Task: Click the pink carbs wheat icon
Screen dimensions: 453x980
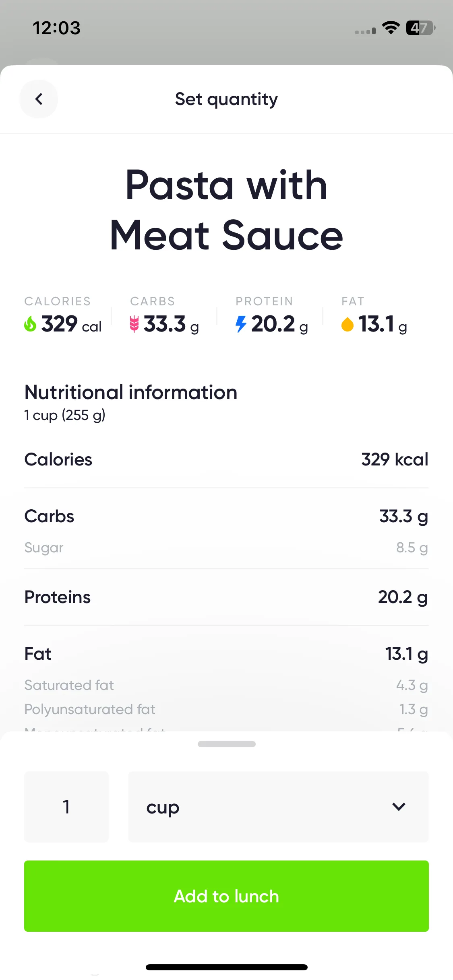Action: tap(134, 324)
